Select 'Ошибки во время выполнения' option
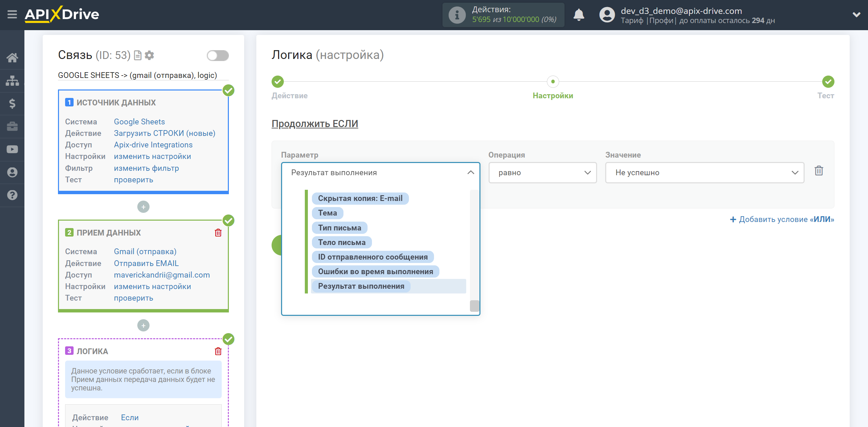Image resolution: width=868 pixels, height=427 pixels. (x=375, y=272)
